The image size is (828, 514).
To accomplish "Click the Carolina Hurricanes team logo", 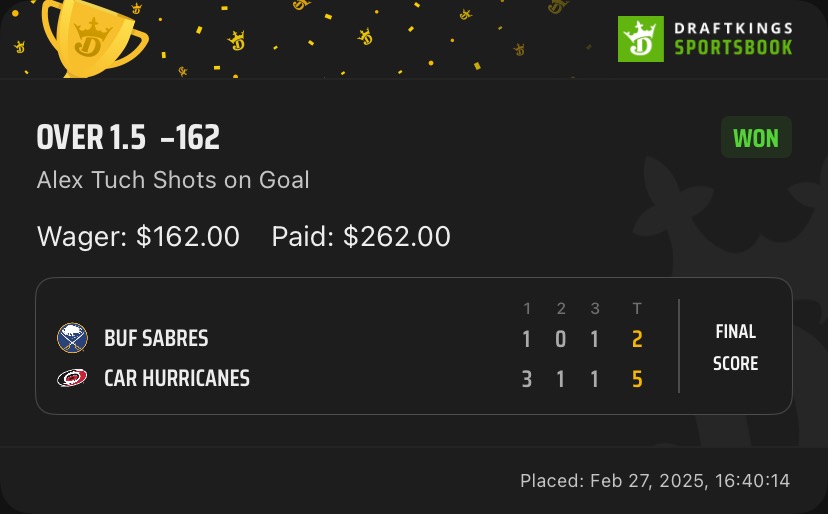I will click(x=72, y=379).
